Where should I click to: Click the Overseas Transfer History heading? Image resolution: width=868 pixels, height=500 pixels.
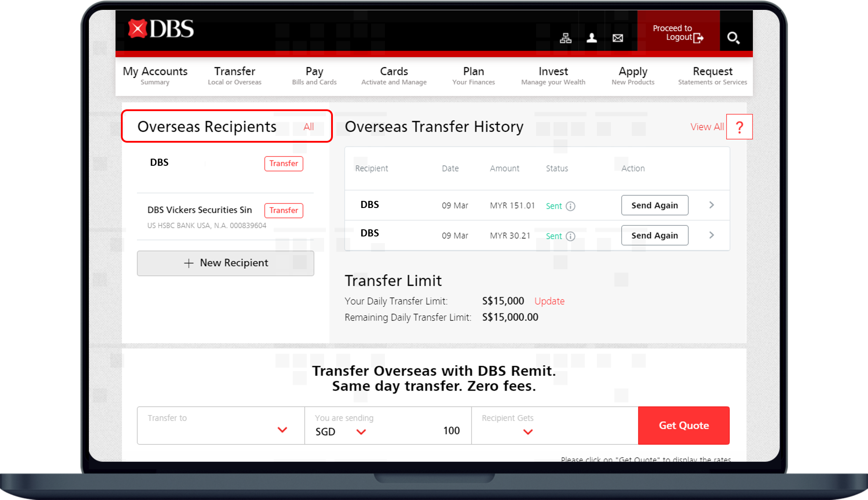pyautogui.click(x=434, y=127)
